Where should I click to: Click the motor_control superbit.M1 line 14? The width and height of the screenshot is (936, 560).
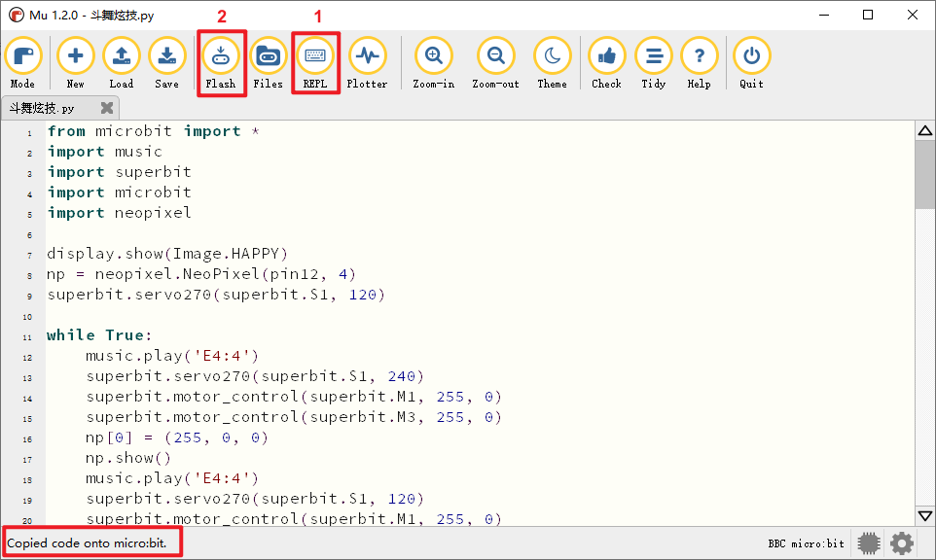point(294,397)
